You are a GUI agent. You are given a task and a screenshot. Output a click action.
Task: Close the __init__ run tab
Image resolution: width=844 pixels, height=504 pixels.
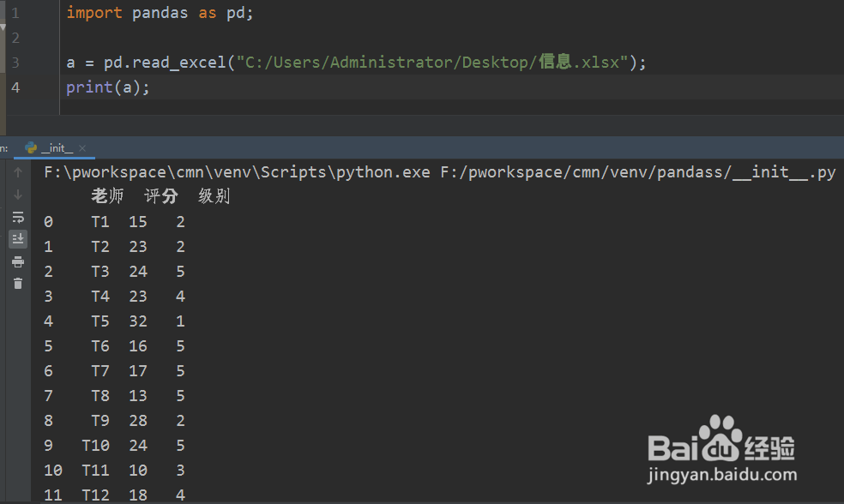pos(84,148)
